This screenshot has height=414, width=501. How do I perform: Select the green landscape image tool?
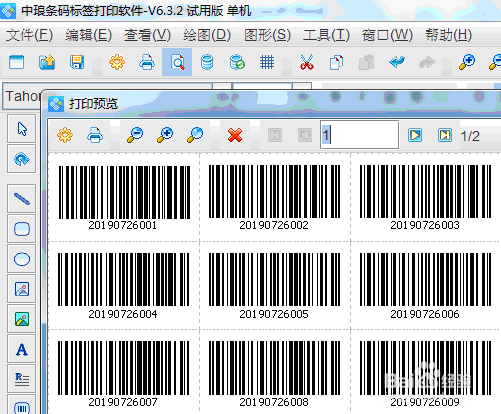coord(22,319)
